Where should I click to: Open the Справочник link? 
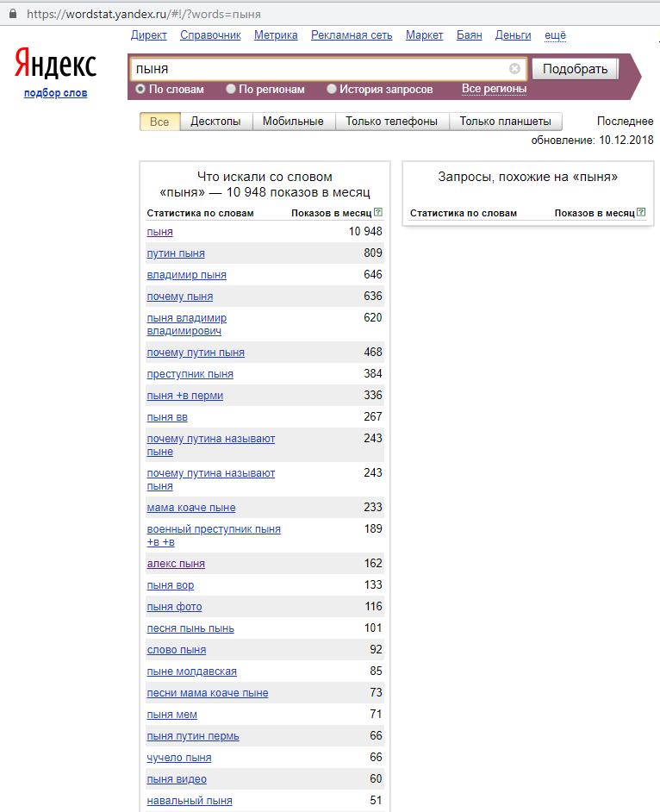pos(210,35)
